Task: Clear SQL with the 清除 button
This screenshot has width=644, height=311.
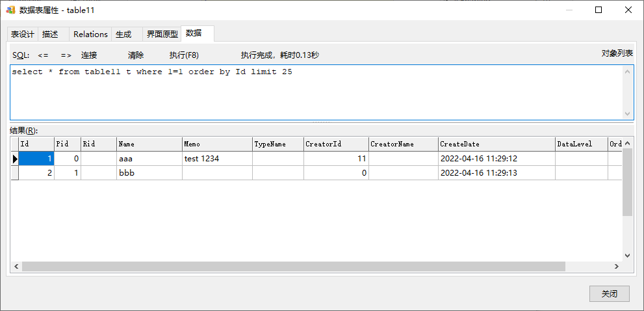Action: pos(136,55)
